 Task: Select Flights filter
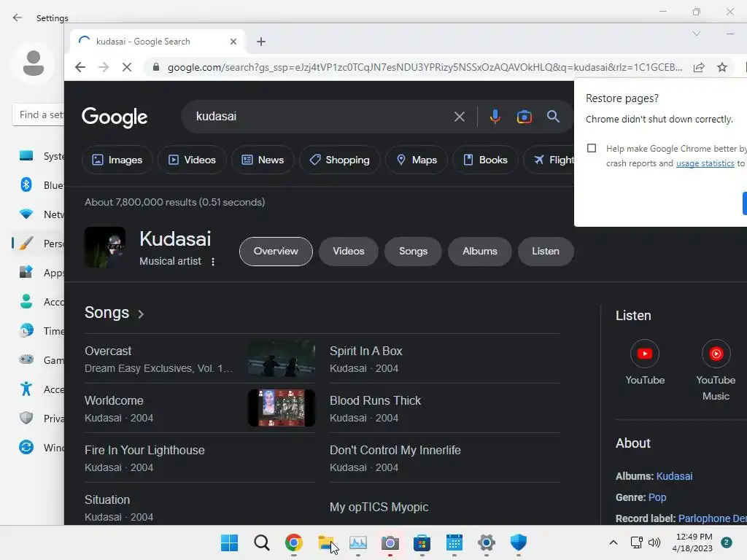[549, 160]
